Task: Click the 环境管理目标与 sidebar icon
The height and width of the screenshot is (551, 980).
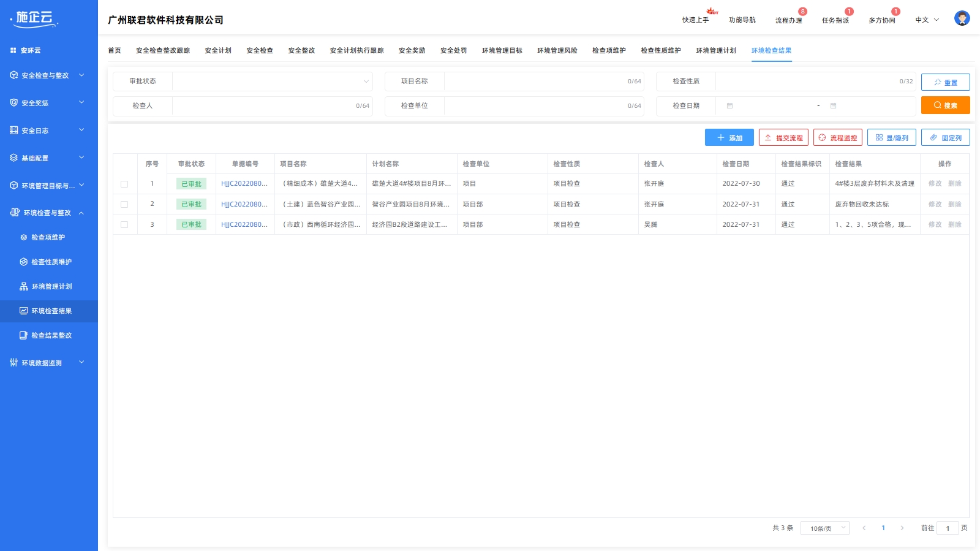Action: pyautogui.click(x=14, y=186)
